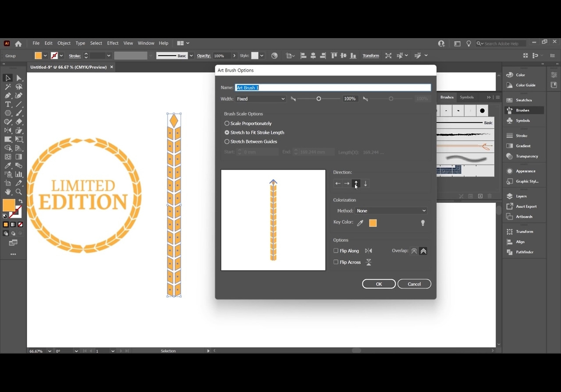Screen dimensions: 561x392
Task: Select the Pen tool
Action: tap(8, 96)
